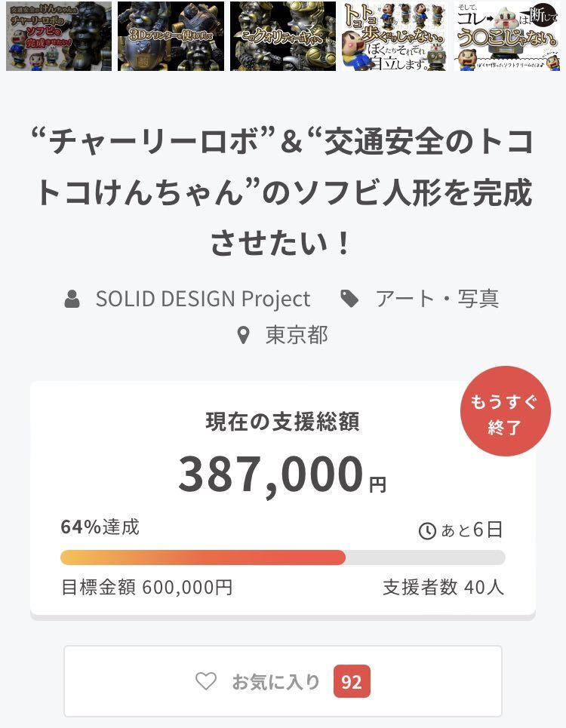Click the tag icon before category

pos(349,299)
